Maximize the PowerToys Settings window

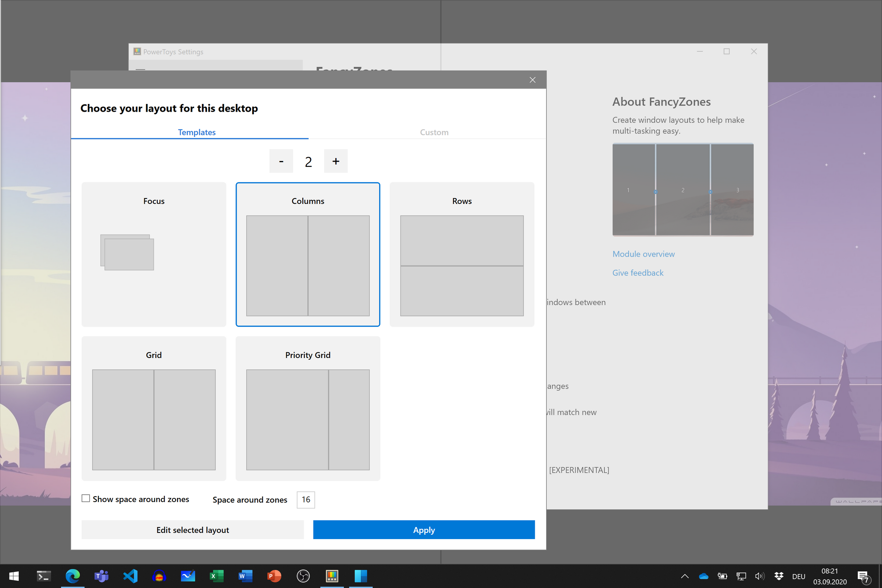click(727, 51)
